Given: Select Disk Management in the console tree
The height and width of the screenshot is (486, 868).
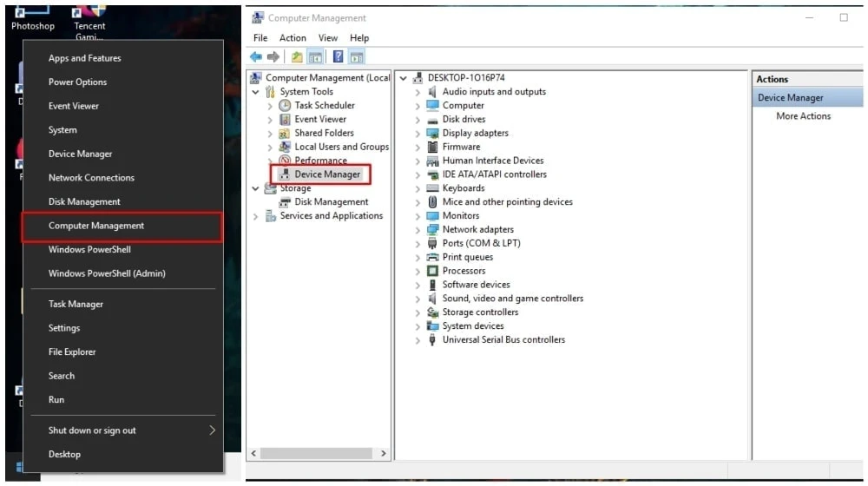Looking at the screenshot, I should 331,202.
